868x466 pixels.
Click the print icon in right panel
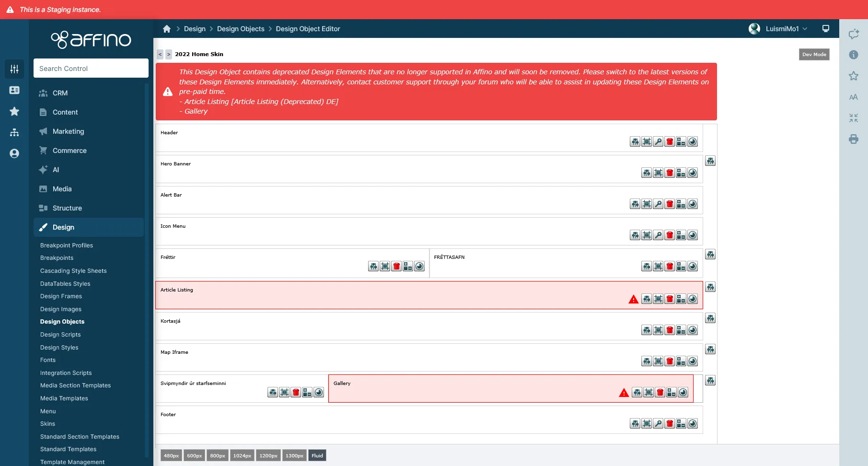[854, 139]
